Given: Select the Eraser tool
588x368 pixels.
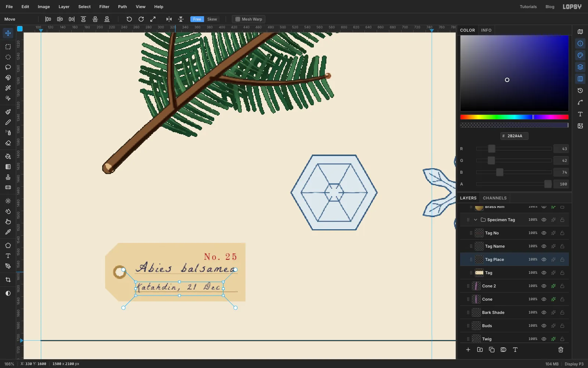Looking at the screenshot, I should pos(8,143).
